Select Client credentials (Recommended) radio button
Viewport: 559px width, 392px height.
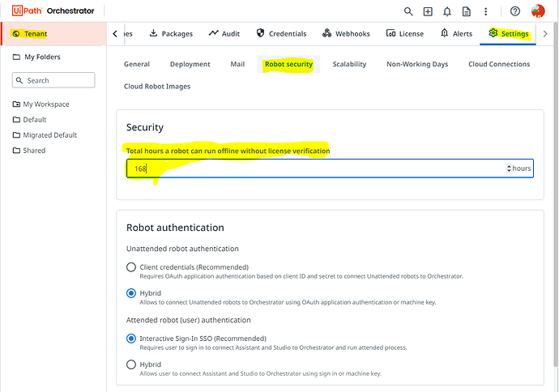131,267
